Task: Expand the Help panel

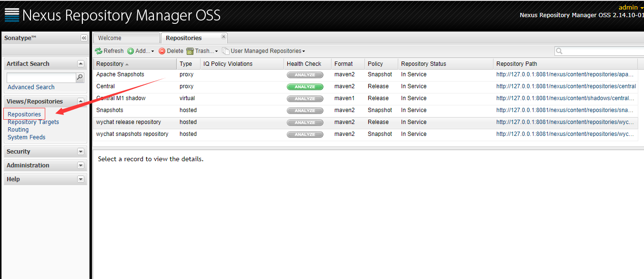Action: (80, 179)
